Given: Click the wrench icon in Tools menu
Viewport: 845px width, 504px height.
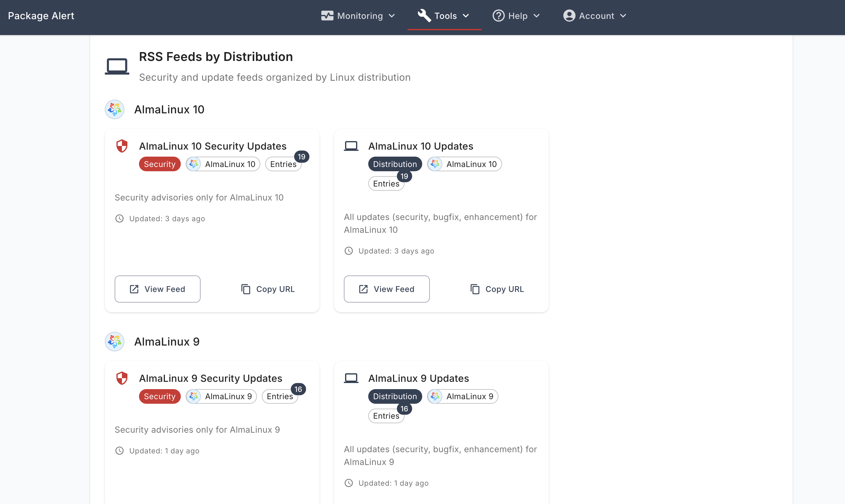Looking at the screenshot, I should 424,16.
